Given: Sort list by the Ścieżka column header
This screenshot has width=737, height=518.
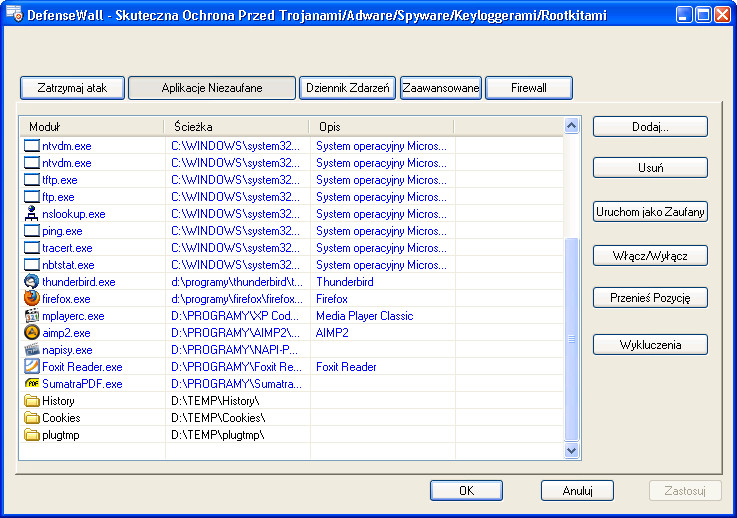Looking at the screenshot, I should point(237,127).
